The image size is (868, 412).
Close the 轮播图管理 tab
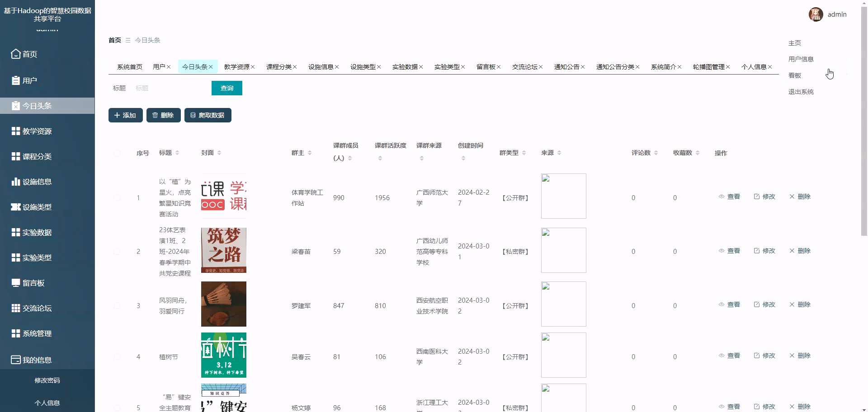point(728,67)
